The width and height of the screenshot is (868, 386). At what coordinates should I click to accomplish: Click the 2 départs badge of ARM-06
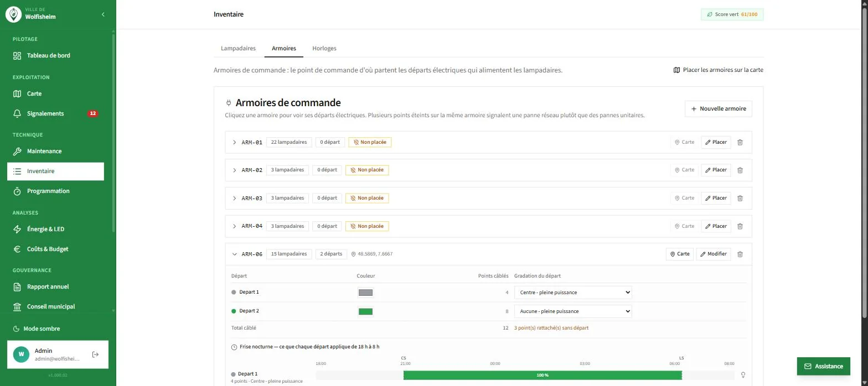pyautogui.click(x=331, y=254)
